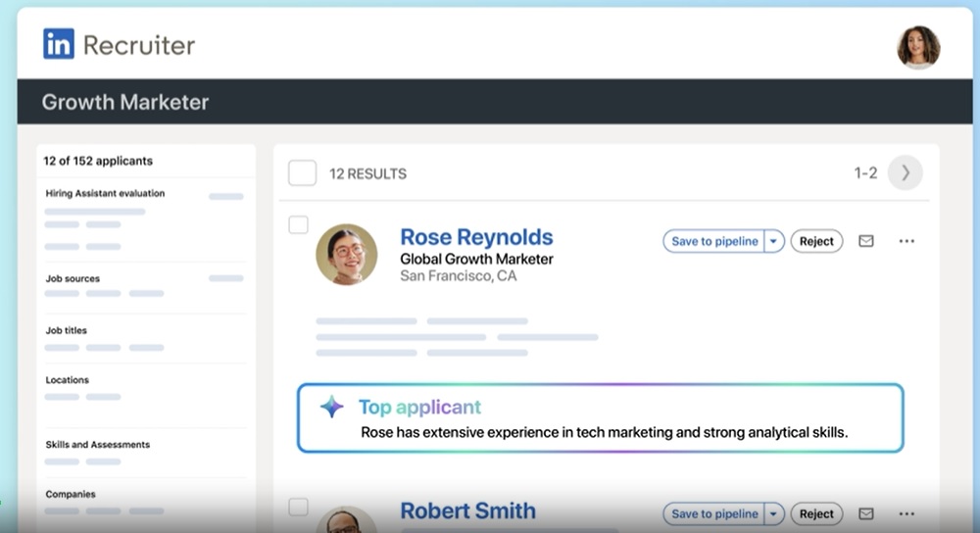Open the recruiter profile avatar

tap(918, 47)
